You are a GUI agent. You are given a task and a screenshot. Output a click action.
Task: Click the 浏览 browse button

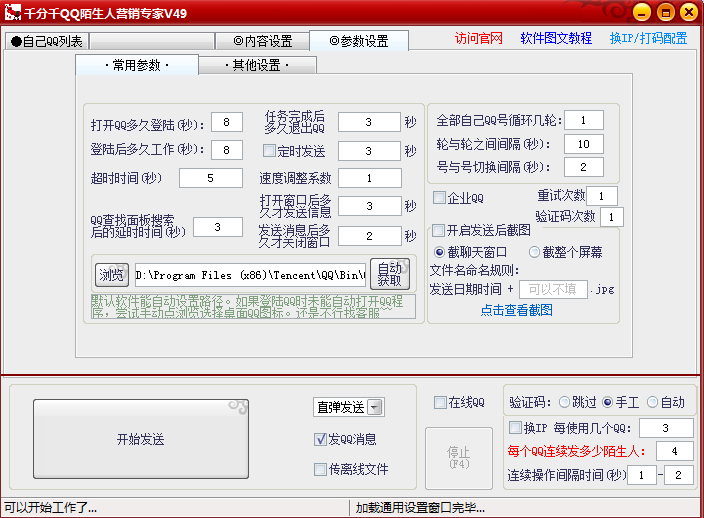coord(112,275)
